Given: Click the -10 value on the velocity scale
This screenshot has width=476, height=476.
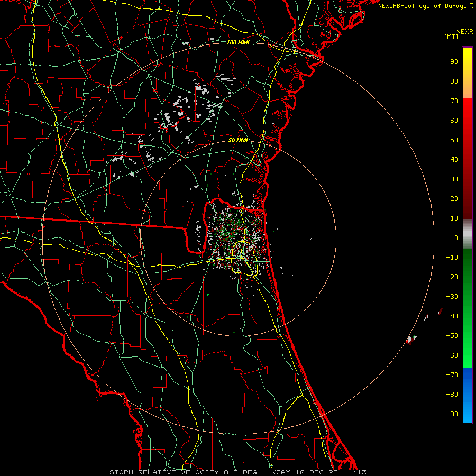Looking at the screenshot, I should tap(452, 258).
